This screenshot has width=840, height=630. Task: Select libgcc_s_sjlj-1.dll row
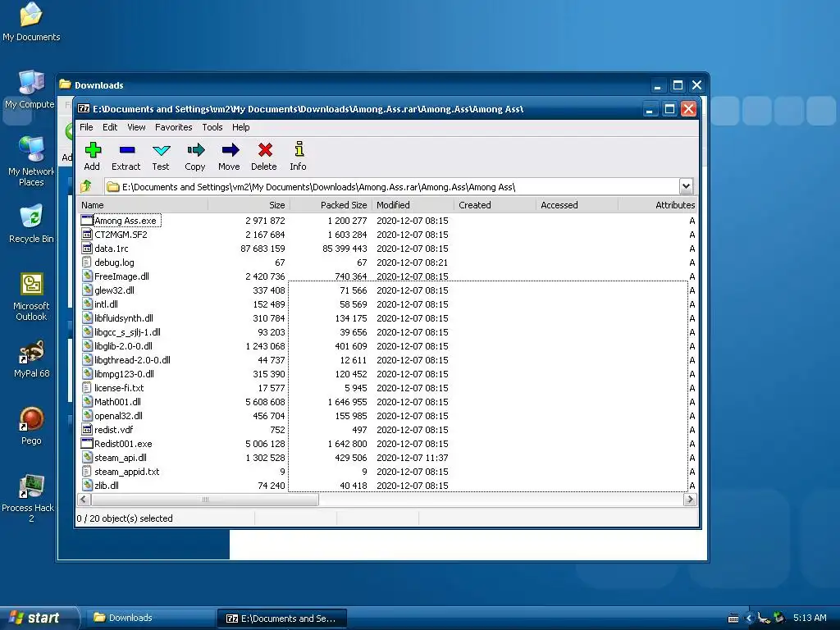388,331
